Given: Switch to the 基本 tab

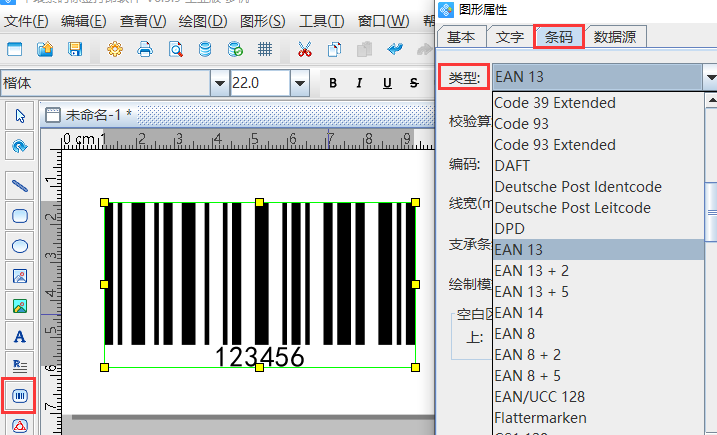Looking at the screenshot, I should (461, 37).
